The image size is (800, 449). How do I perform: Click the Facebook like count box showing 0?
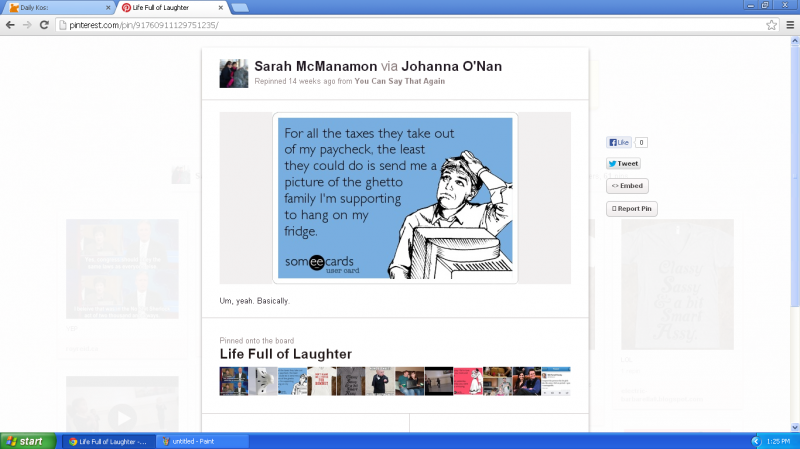click(x=641, y=142)
